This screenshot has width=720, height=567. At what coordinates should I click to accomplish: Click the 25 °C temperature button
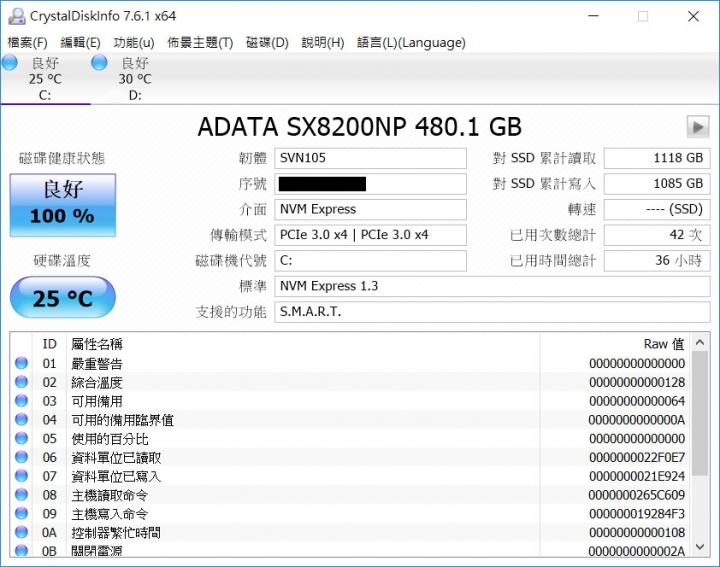[62, 298]
